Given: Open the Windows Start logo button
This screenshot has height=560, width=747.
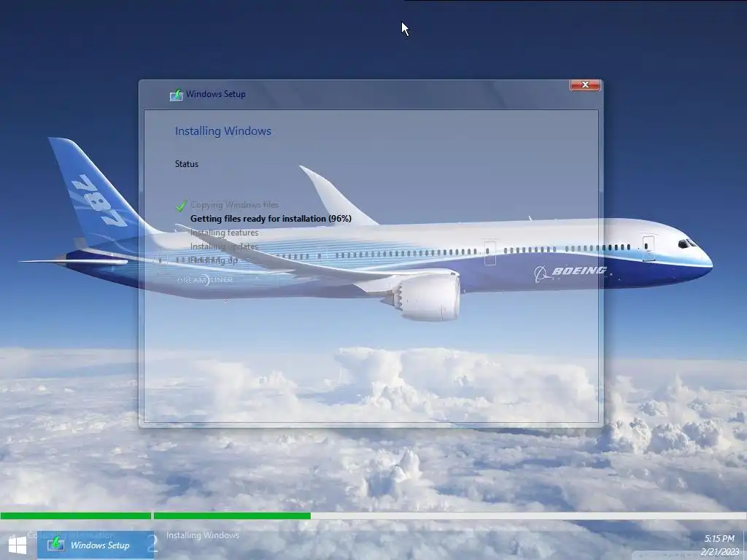Looking at the screenshot, I should [18, 545].
